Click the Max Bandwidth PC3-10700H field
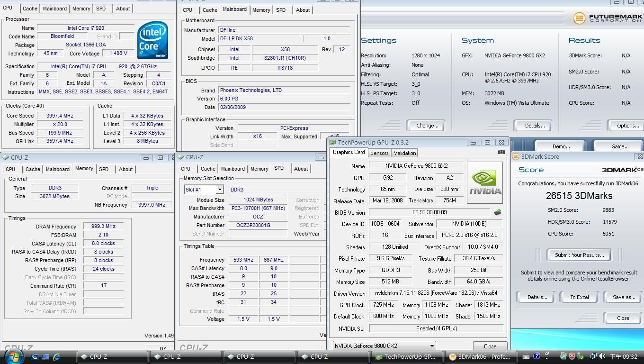Screen dimensions: 644x364 tap(258, 208)
